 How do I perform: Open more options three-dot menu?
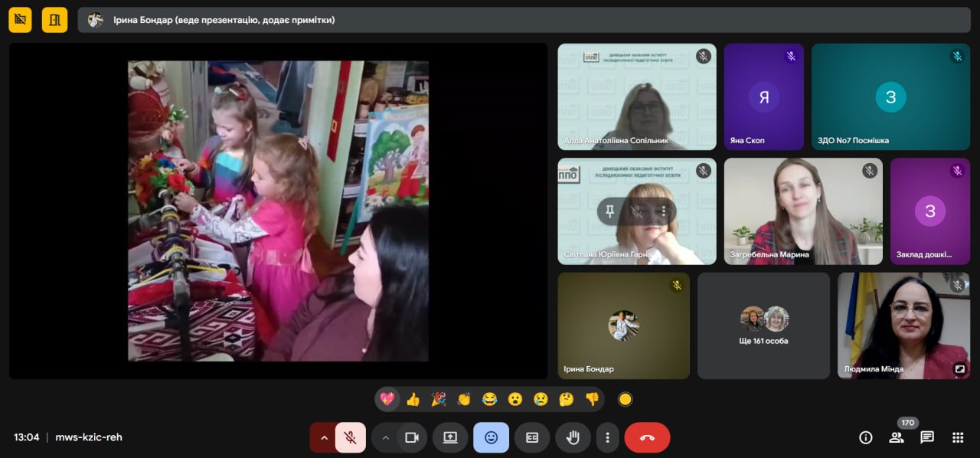tap(608, 437)
